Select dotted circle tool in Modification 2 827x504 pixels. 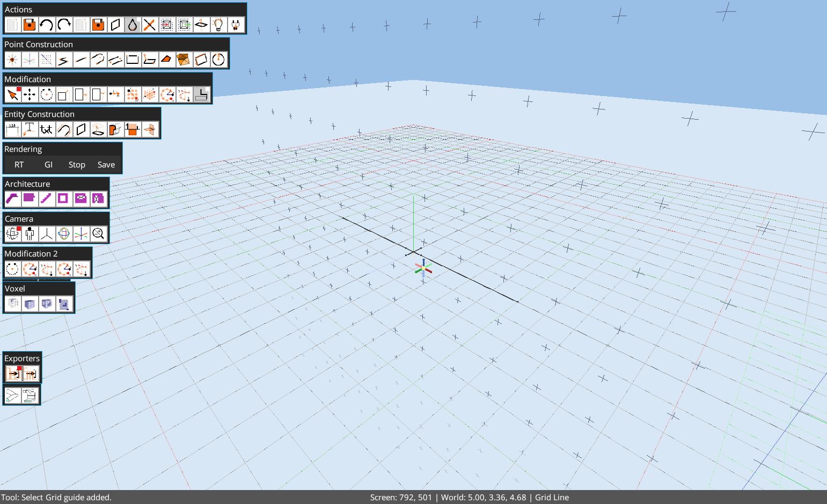coord(12,269)
